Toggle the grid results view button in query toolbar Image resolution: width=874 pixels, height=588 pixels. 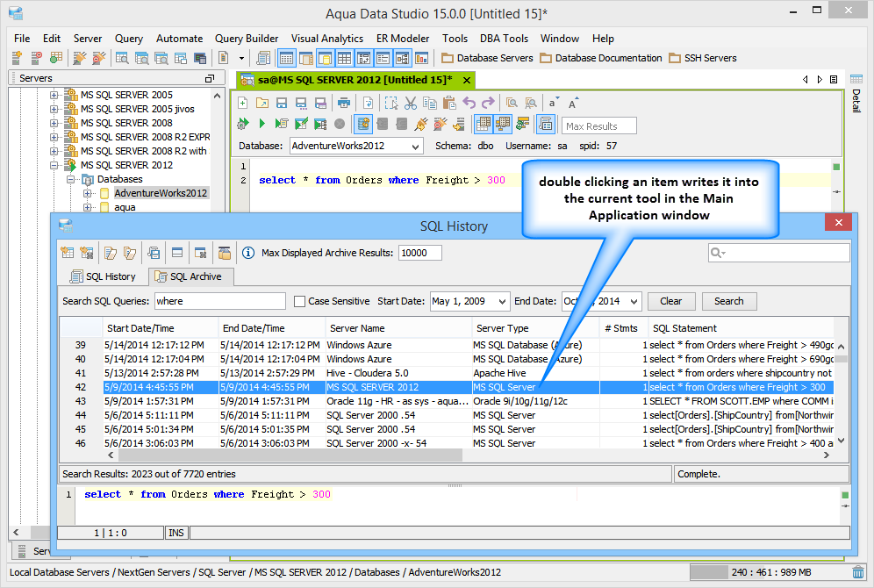point(484,124)
